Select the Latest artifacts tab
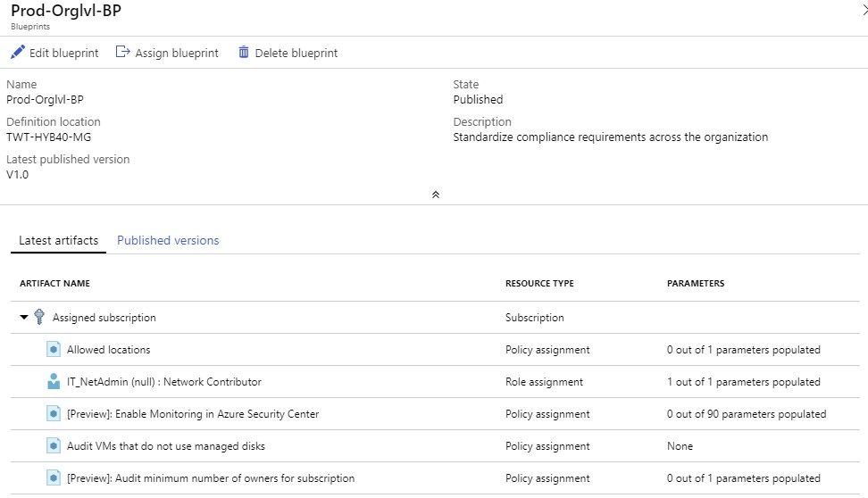Image resolution: width=868 pixels, height=498 pixels. pyautogui.click(x=58, y=241)
